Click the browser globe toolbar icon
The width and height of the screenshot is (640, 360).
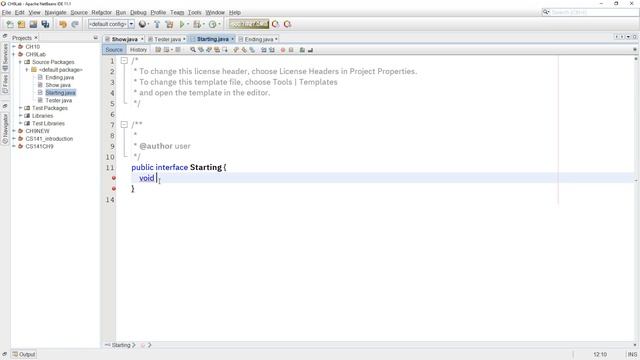click(142, 24)
